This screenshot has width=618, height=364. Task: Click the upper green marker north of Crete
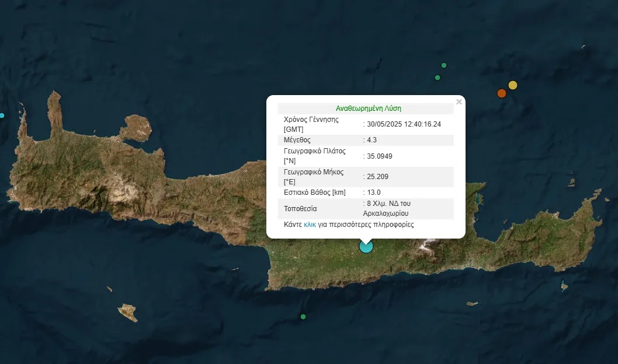[444, 65]
